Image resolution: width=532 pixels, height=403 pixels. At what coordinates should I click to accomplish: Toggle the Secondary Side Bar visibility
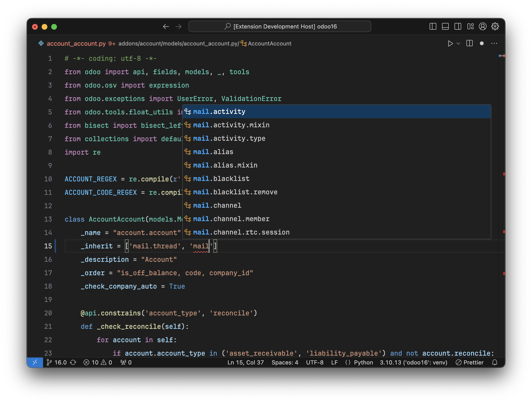458,27
